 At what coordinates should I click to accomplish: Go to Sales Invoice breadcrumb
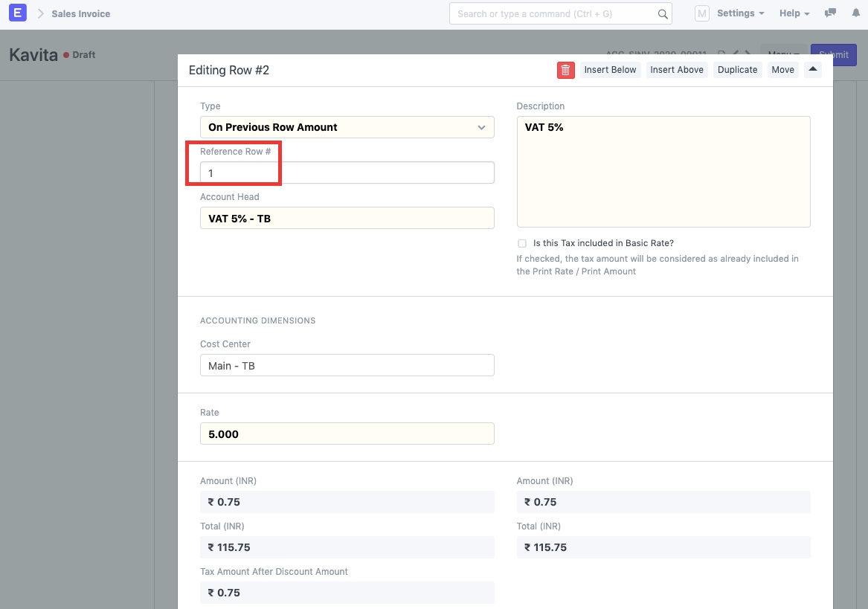(80, 13)
